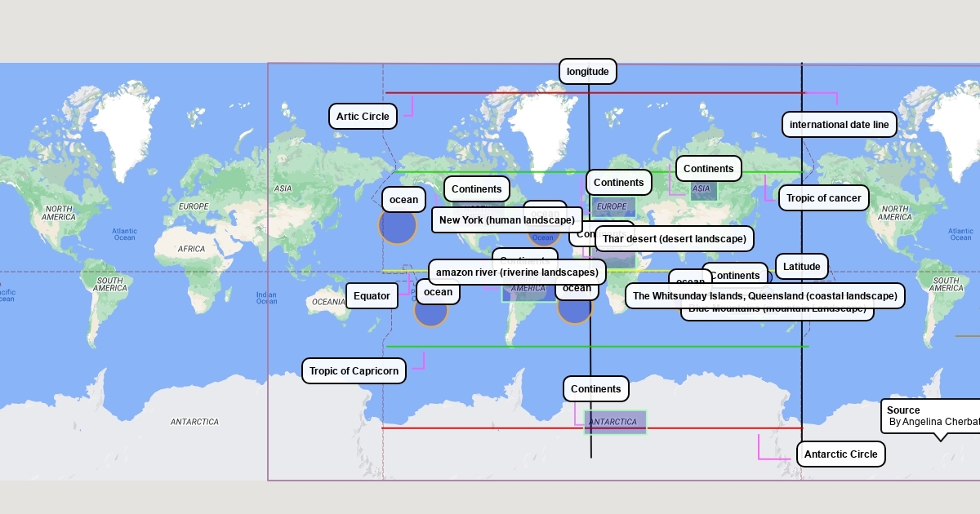
Task: Open The Whitsunday Islands coastal landscape label
Action: [764, 296]
